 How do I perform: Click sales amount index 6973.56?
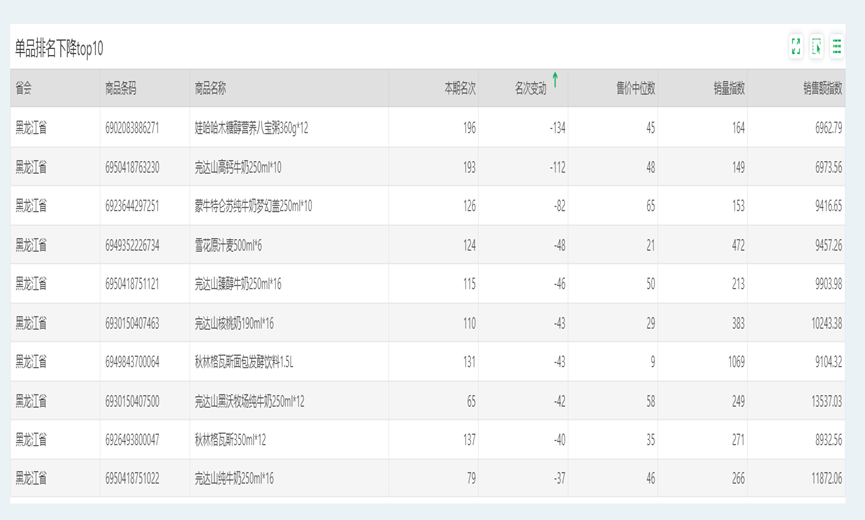coord(829,167)
